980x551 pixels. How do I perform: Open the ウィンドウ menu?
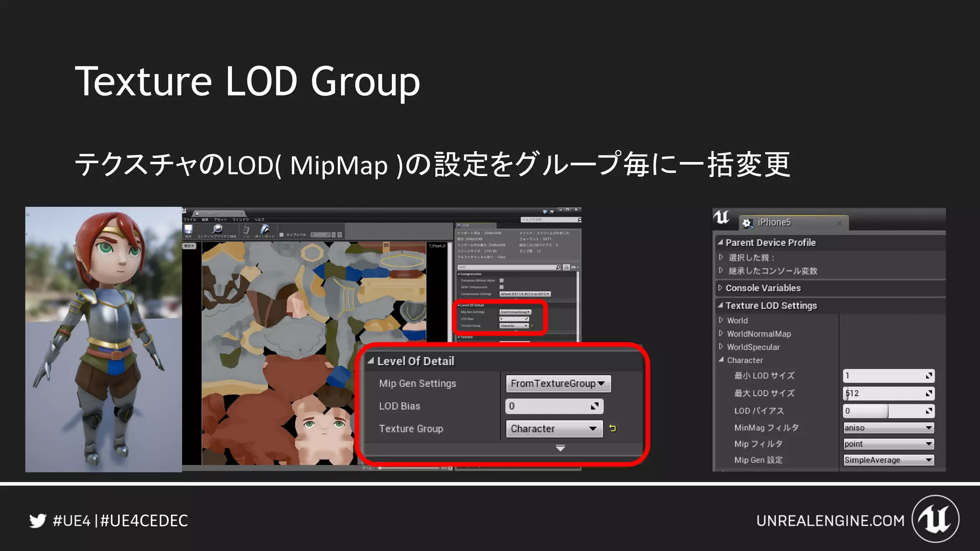[x=240, y=220]
